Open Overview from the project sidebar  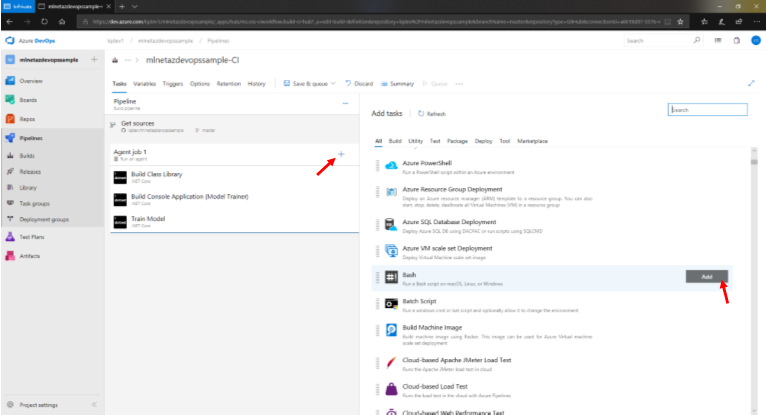point(31,81)
